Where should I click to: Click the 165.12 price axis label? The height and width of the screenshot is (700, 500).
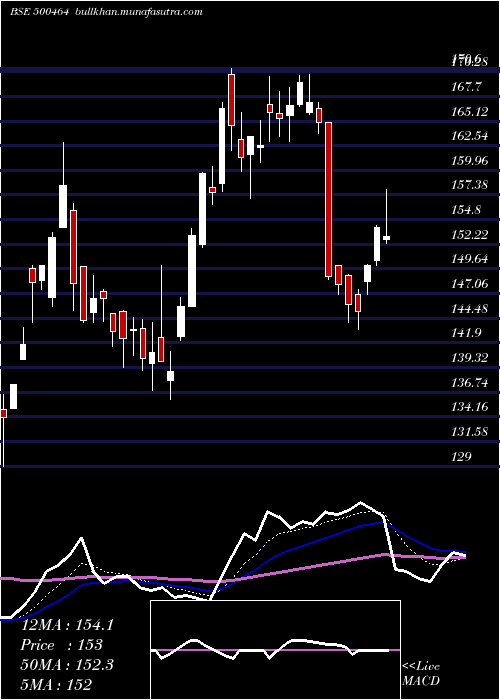tap(470, 111)
